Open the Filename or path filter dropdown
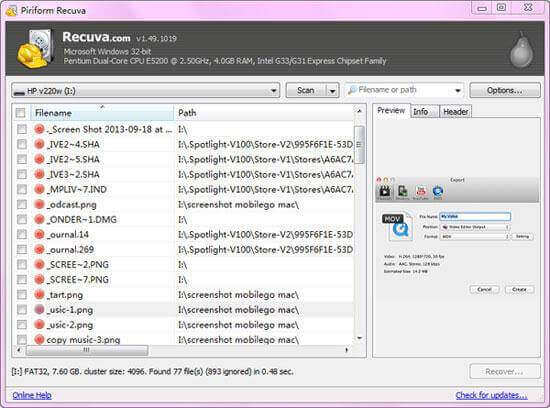This screenshot has height=408, width=550. (x=457, y=91)
